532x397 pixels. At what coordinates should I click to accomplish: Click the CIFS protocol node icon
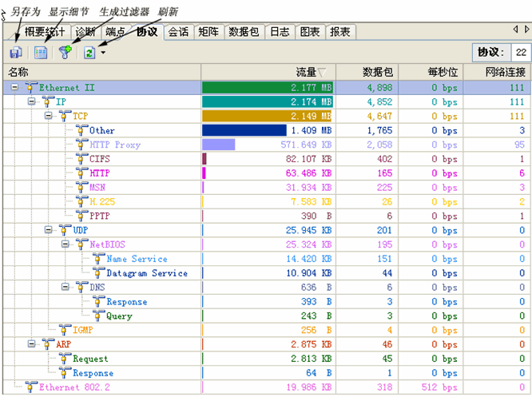pos(81,159)
